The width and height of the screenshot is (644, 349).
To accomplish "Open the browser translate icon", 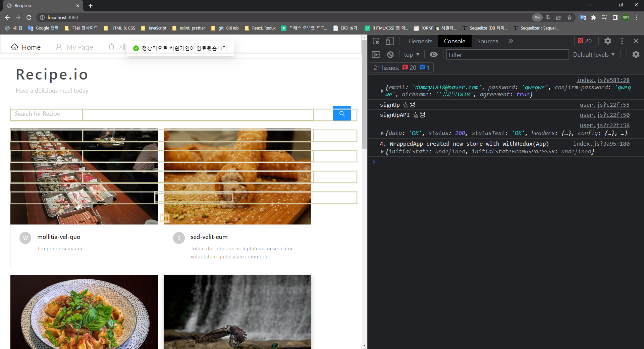I will [583, 17].
